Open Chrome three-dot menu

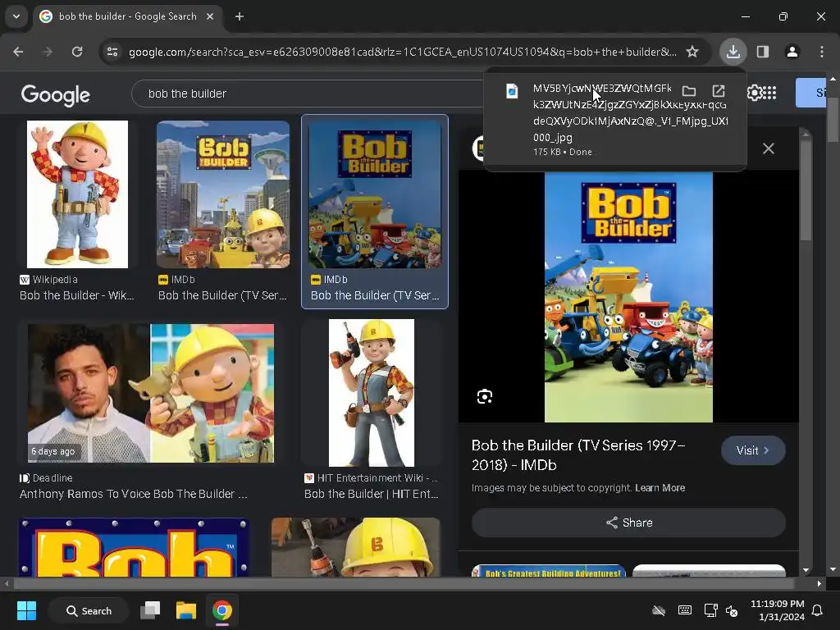pyautogui.click(x=822, y=52)
